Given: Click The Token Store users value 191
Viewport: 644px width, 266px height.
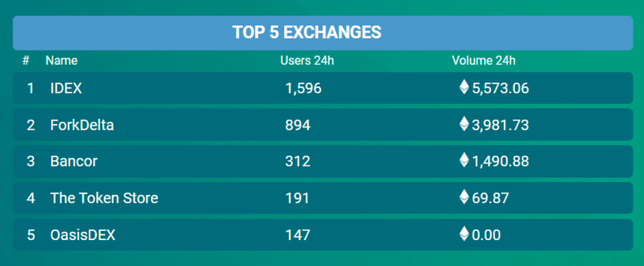Looking at the screenshot, I should [297, 198].
